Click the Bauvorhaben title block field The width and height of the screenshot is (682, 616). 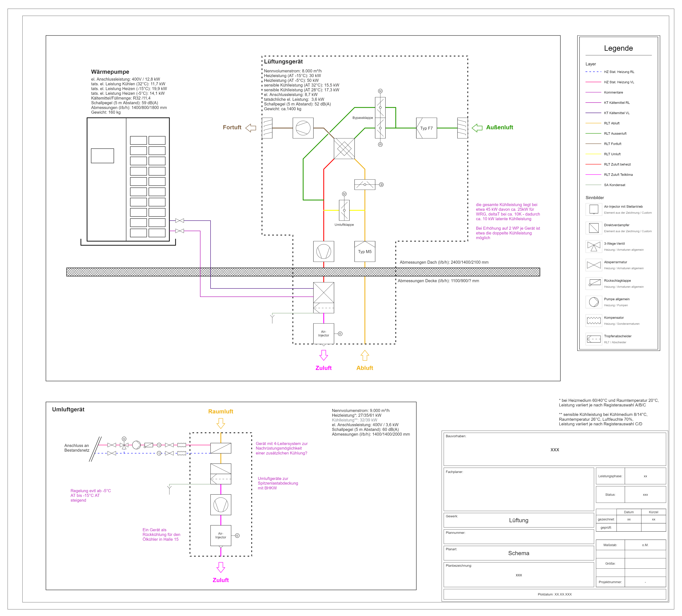point(554,449)
